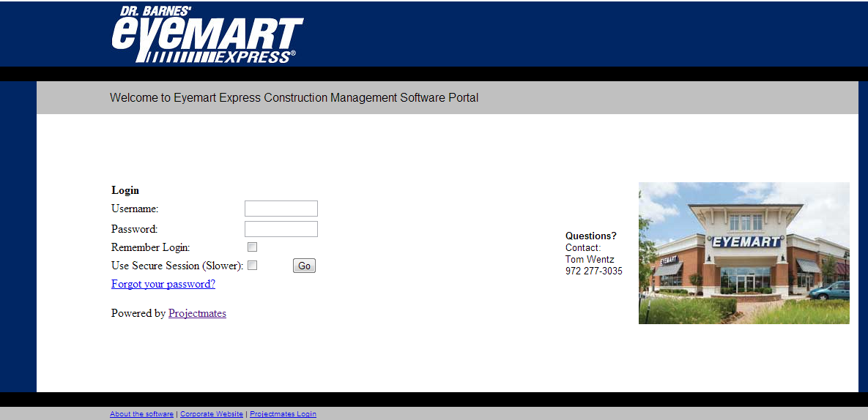Viewport: 868px width, 420px height.
Task: Select the phone number 972 277-3035
Action: [x=593, y=271]
